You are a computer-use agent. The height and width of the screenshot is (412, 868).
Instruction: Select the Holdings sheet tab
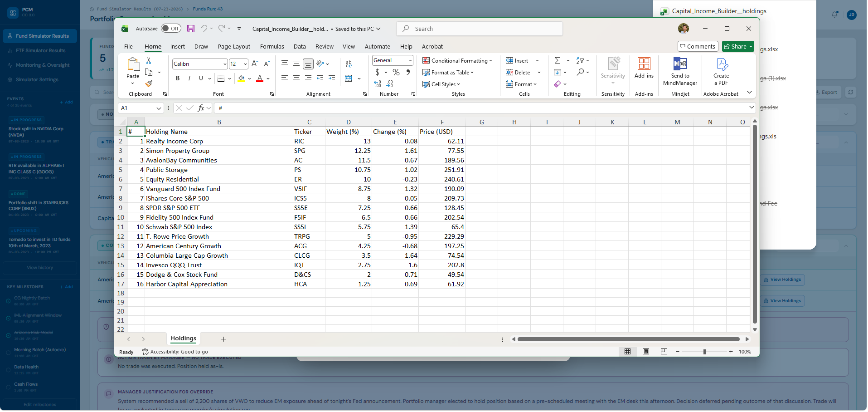[x=183, y=338]
